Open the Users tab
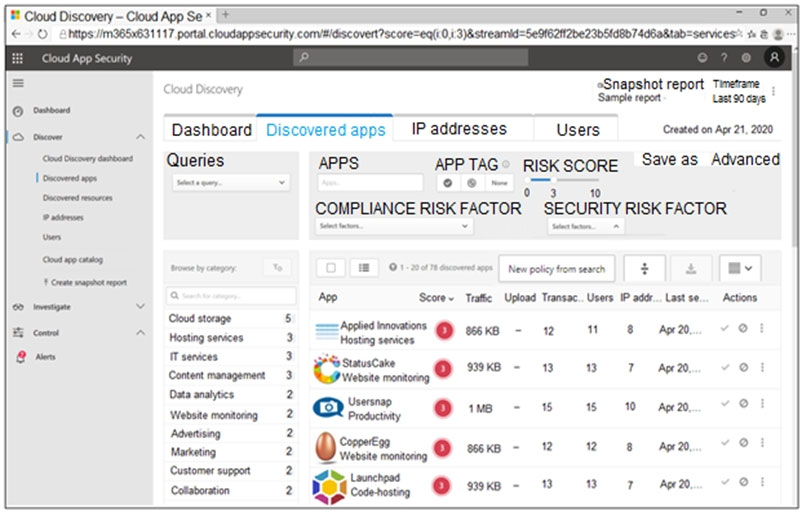This screenshot has width=802, height=515. pos(577,130)
